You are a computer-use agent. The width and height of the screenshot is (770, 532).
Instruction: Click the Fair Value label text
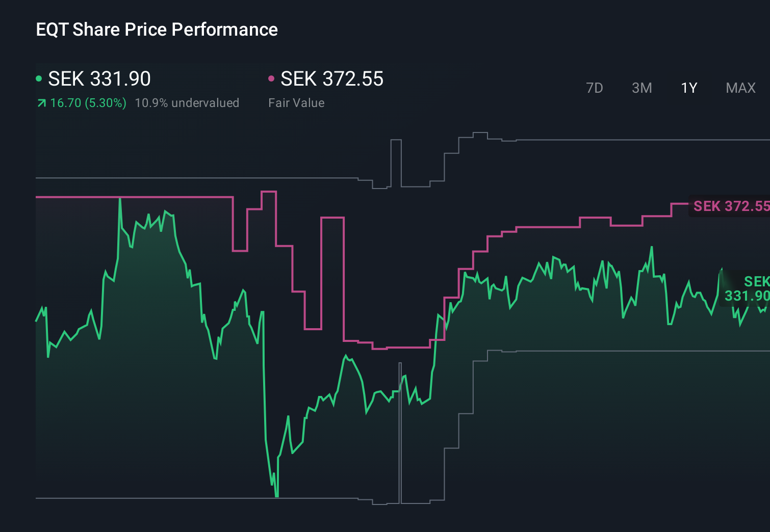point(296,102)
